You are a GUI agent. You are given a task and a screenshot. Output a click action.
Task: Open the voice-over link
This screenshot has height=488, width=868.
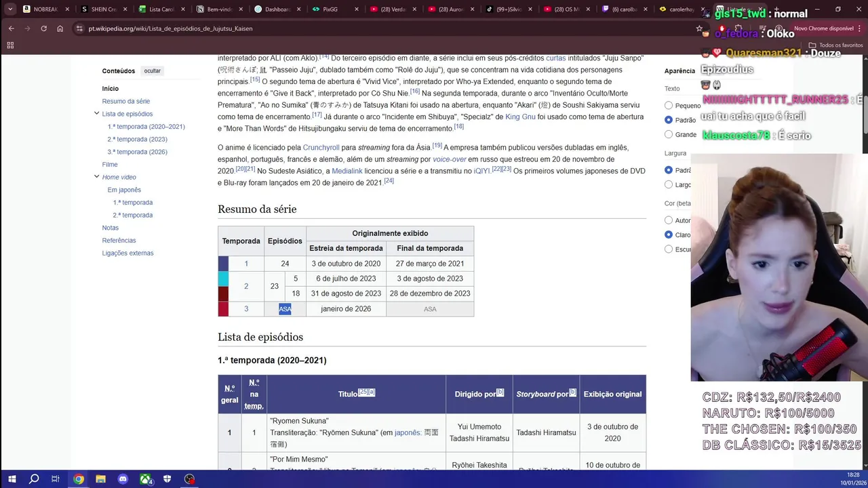pos(450,159)
